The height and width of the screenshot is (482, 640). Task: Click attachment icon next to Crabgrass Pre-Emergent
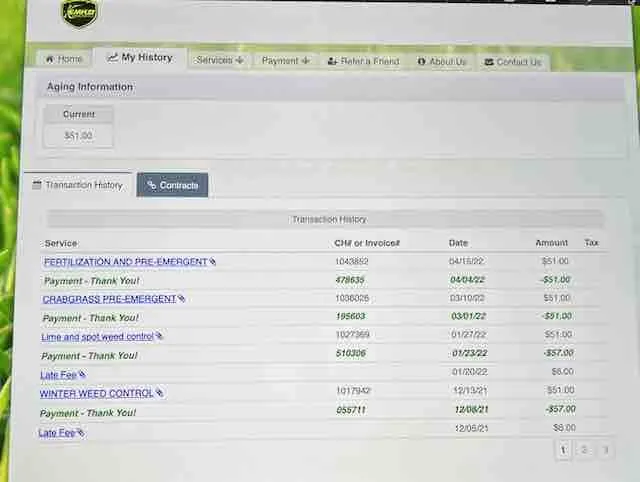coord(181,299)
